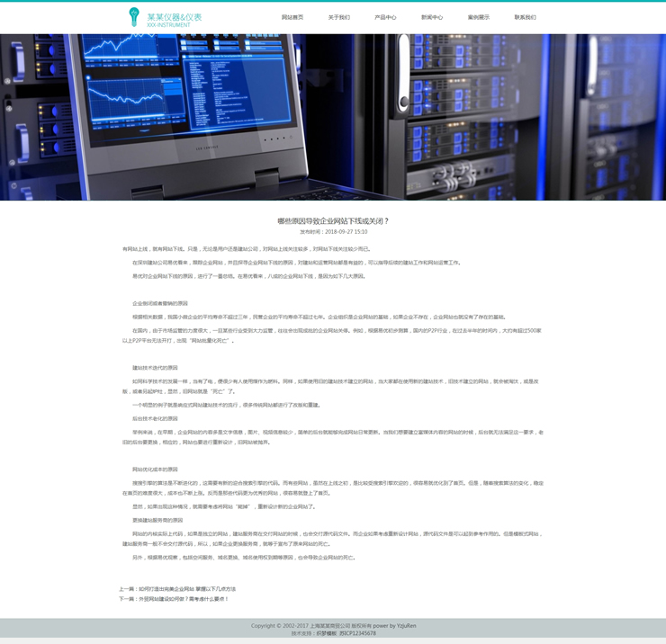Image resolution: width=666 pixels, height=644 pixels.
Task: Click the lightbulb logo icon
Action: (x=134, y=16)
